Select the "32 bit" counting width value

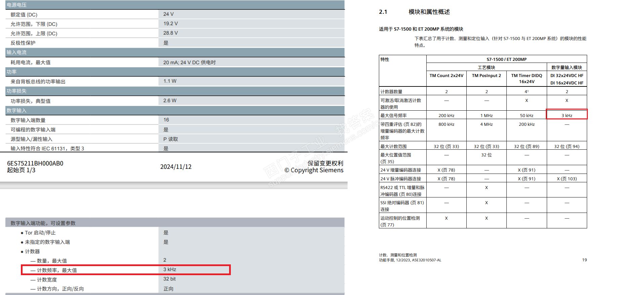pos(170,279)
